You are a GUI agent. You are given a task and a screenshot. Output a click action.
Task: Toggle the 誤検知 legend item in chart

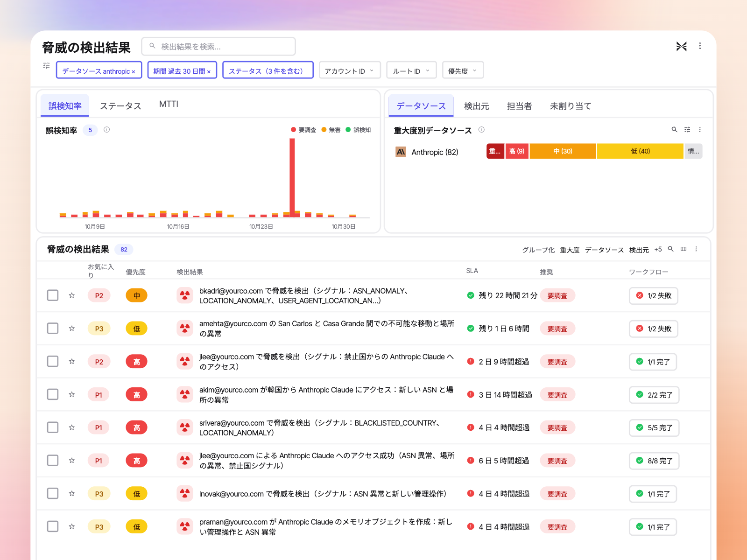pyautogui.click(x=358, y=130)
